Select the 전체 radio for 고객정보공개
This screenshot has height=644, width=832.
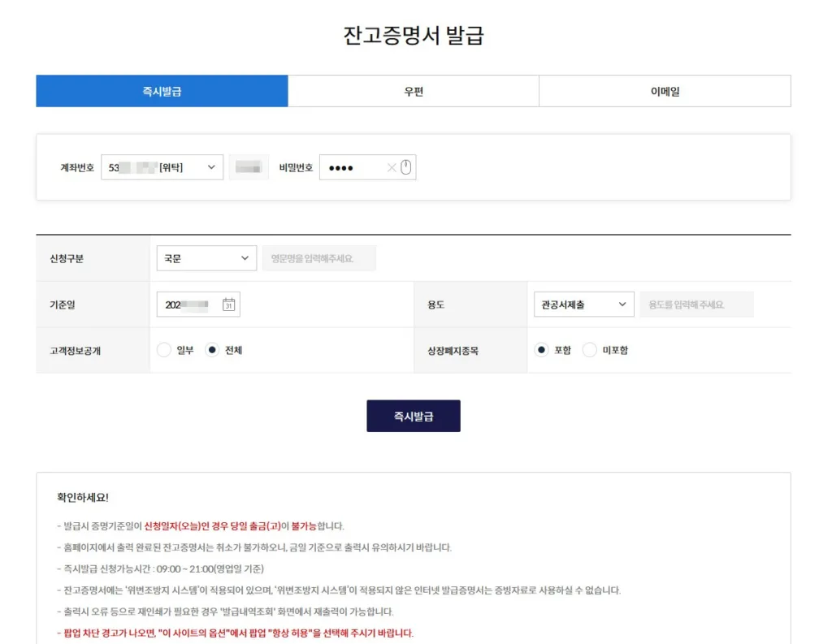213,350
